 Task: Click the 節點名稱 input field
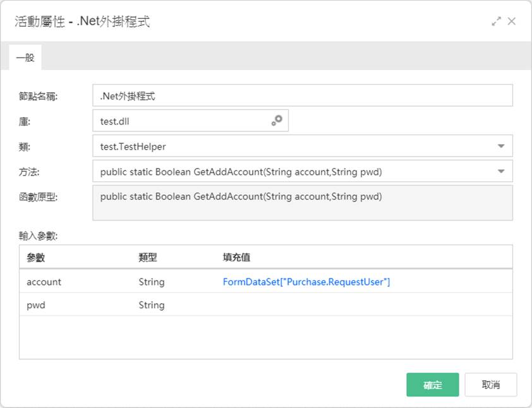pyautogui.click(x=302, y=95)
